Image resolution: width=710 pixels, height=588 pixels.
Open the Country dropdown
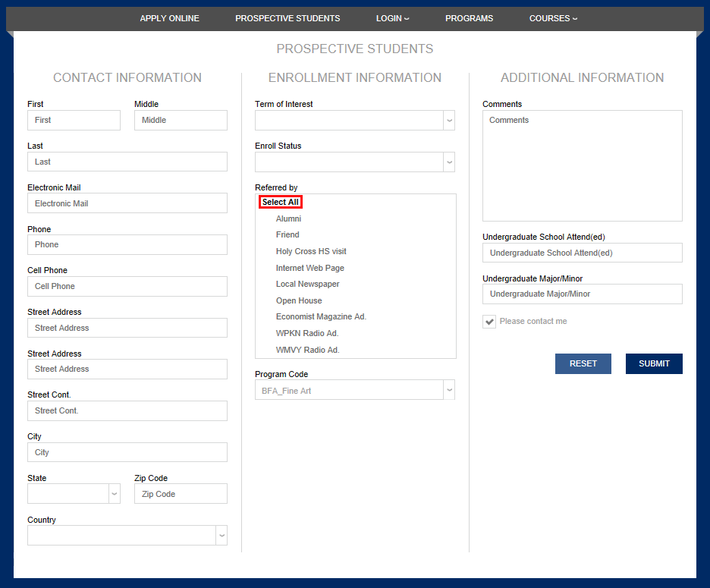[127, 535]
